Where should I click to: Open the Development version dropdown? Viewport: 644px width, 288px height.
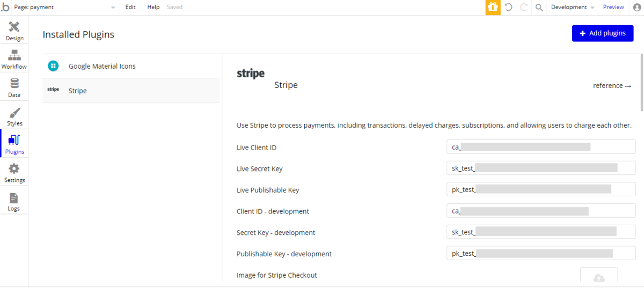click(x=573, y=7)
